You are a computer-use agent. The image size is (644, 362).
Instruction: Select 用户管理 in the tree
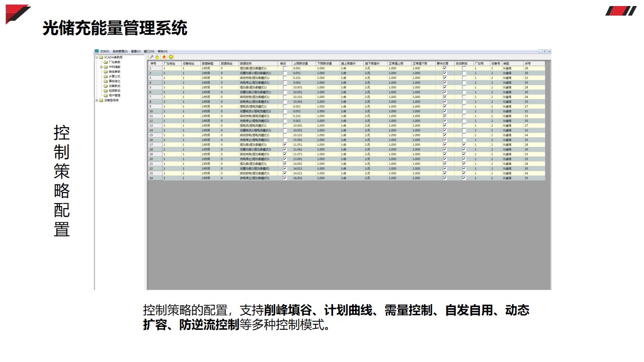tap(115, 96)
